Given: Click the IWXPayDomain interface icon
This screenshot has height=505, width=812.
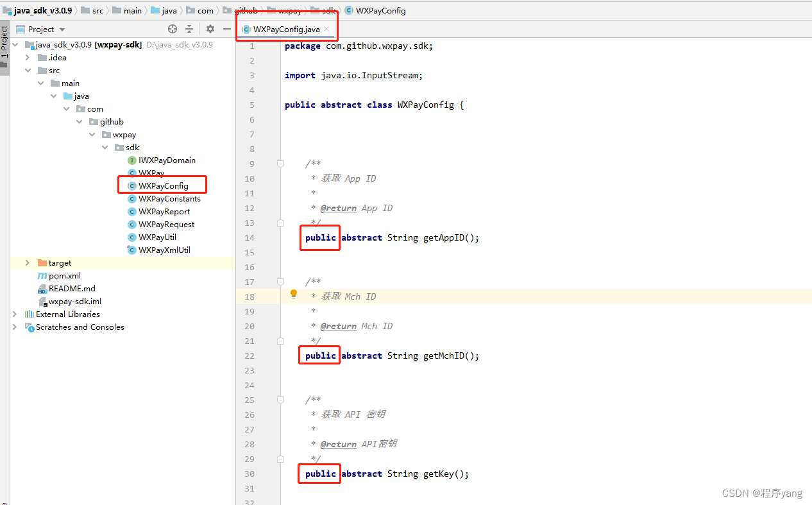Looking at the screenshot, I should point(131,160).
